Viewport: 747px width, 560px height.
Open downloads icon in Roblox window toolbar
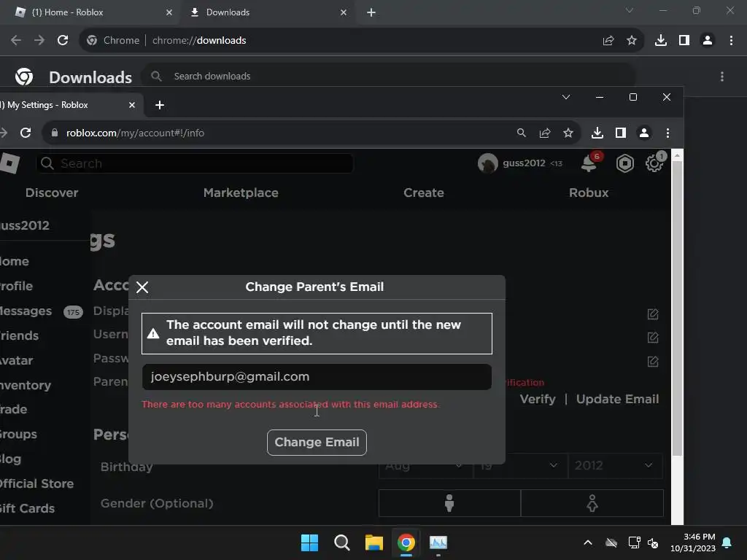597,133
